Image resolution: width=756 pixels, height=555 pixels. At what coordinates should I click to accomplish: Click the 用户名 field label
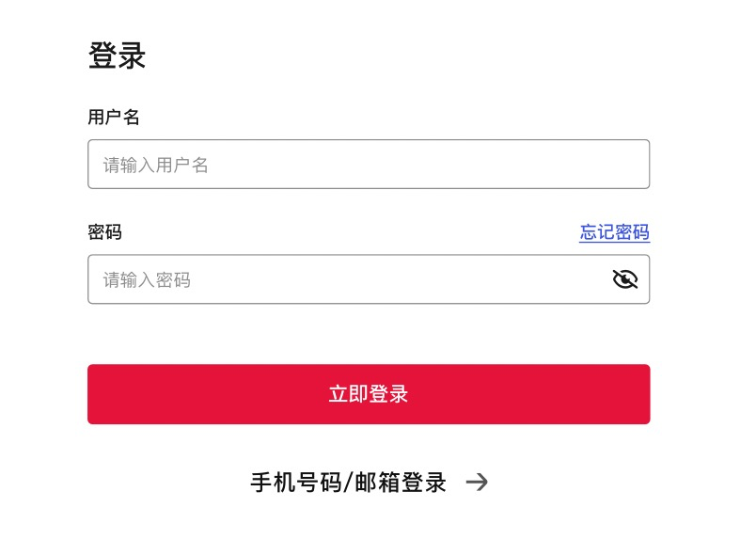(x=114, y=118)
